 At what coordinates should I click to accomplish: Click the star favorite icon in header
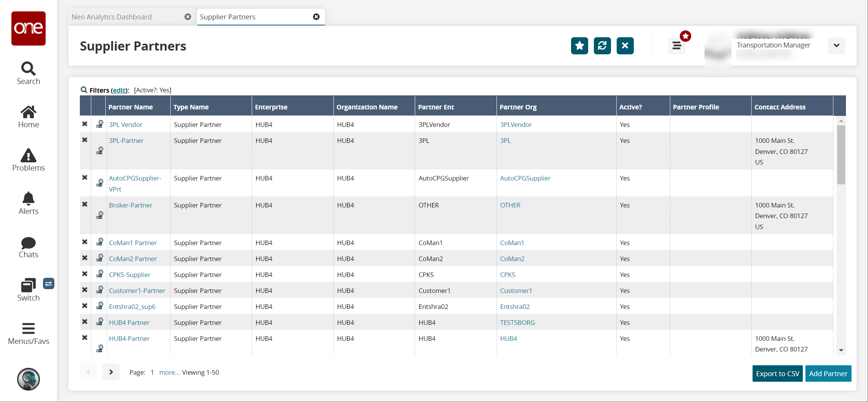coord(579,46)
